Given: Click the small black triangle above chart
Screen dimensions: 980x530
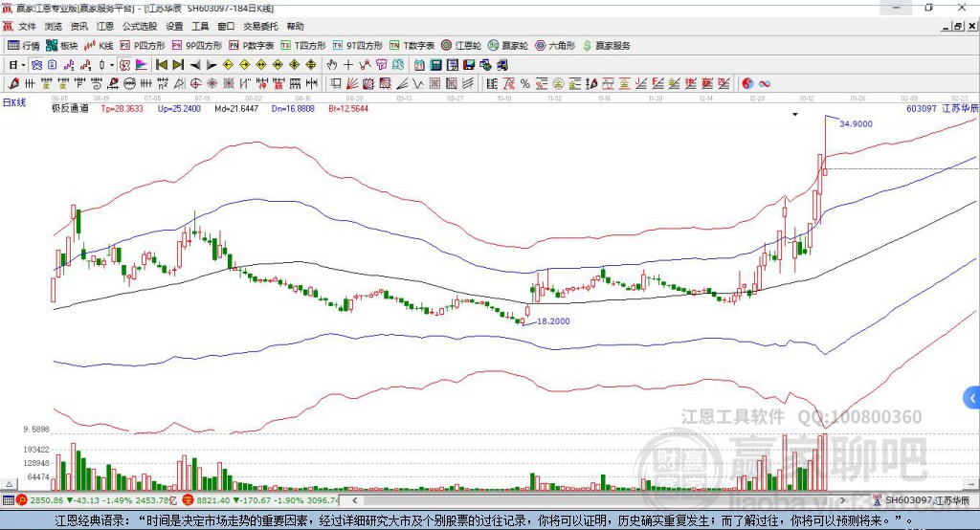Looking at the screenshot, I should pyautogui.click(x=795, y=115).
